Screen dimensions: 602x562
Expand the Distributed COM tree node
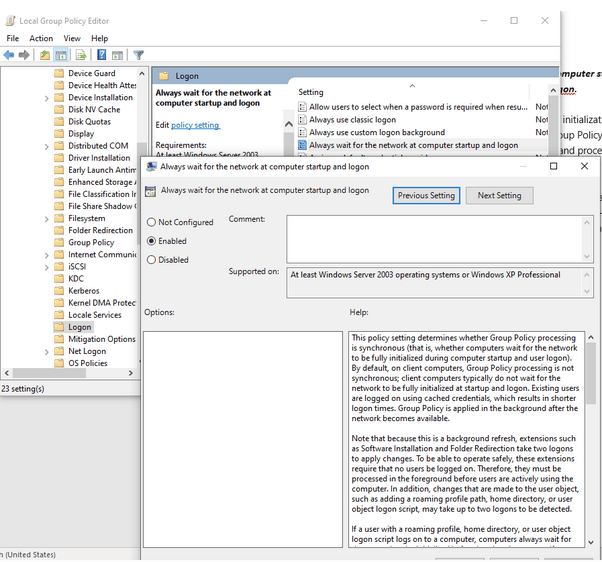point(46,147)
